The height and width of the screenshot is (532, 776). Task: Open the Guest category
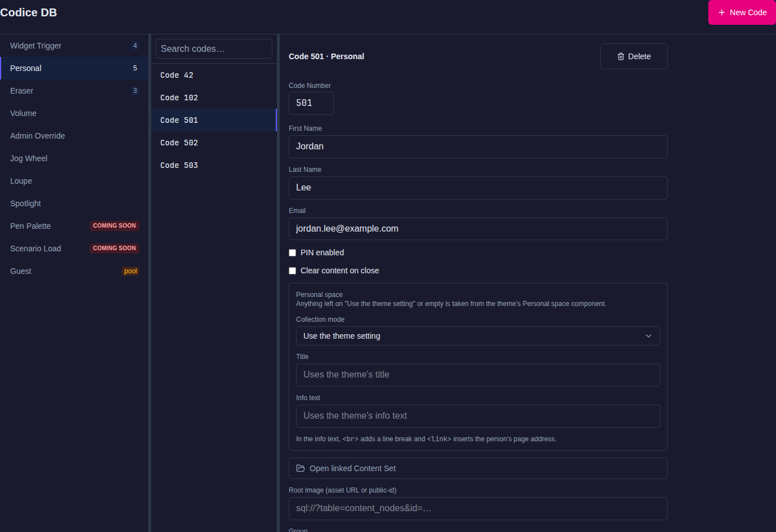point(74,271)
